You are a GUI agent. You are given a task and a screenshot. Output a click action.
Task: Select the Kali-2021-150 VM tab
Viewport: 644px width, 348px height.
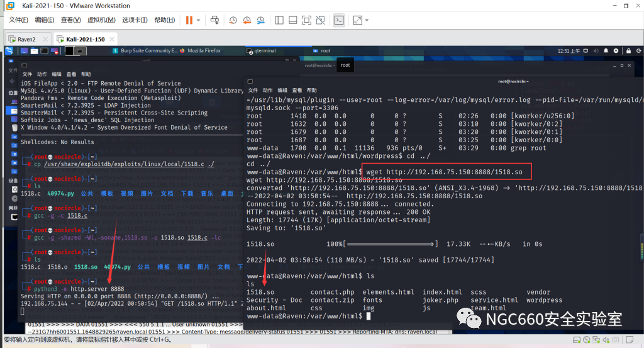(x=85, y=40)
